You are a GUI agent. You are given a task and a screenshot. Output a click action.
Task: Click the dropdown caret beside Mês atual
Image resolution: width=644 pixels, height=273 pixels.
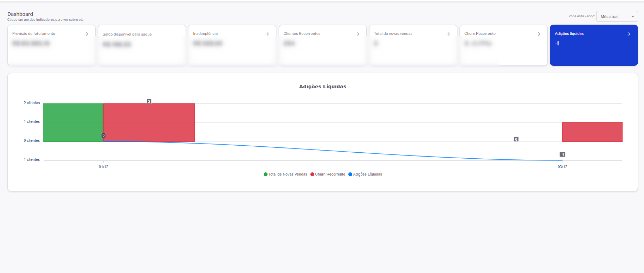(x=632, y=17)
